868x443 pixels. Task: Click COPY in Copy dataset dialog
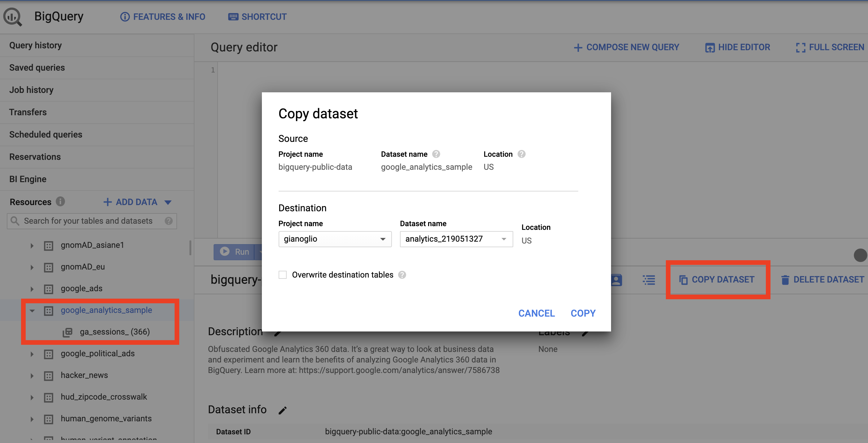(x=583, y=313)
